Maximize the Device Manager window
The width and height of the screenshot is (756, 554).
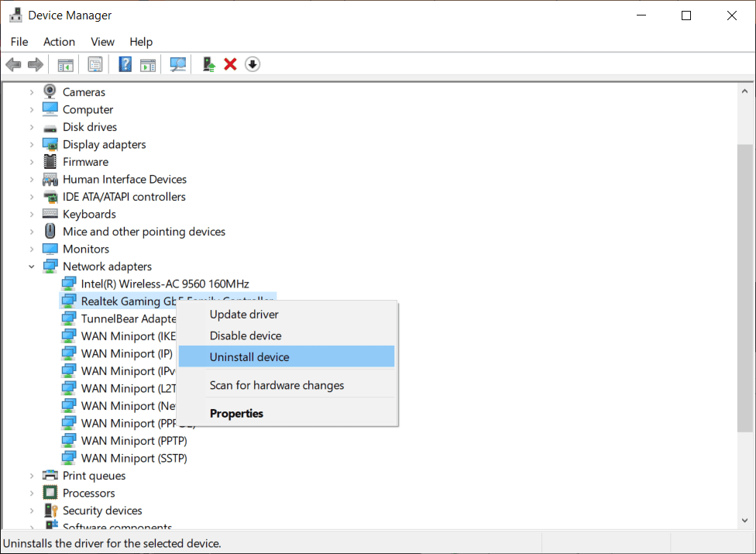point(686,15)
